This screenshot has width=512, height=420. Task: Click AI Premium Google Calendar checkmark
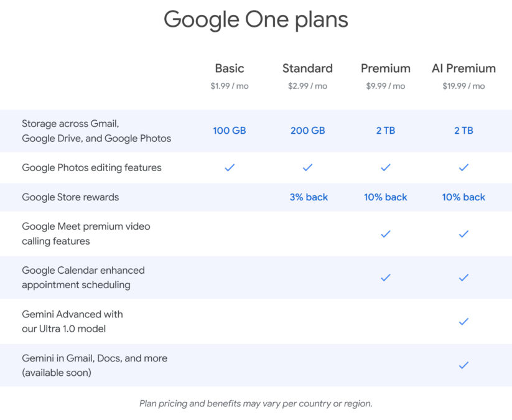tap(463, 278)
